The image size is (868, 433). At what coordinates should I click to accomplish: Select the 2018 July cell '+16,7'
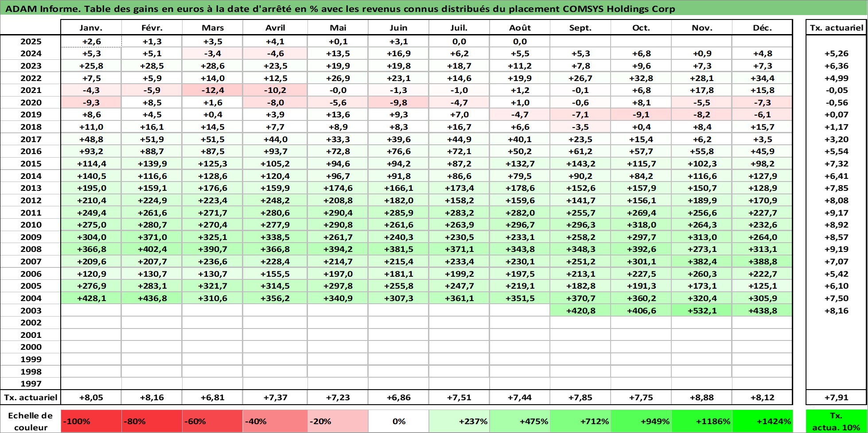click(x=459, y=127)
